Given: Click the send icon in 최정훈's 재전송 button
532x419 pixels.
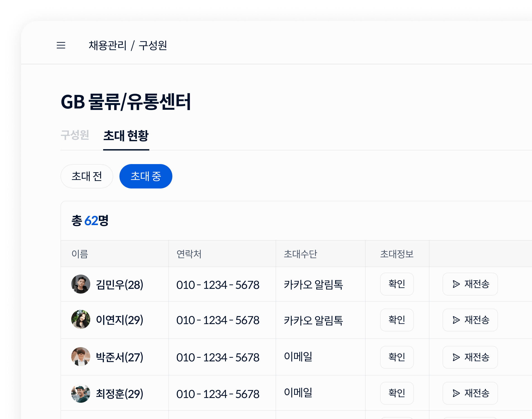Looking at the screenshot, I should coord(456,393).
